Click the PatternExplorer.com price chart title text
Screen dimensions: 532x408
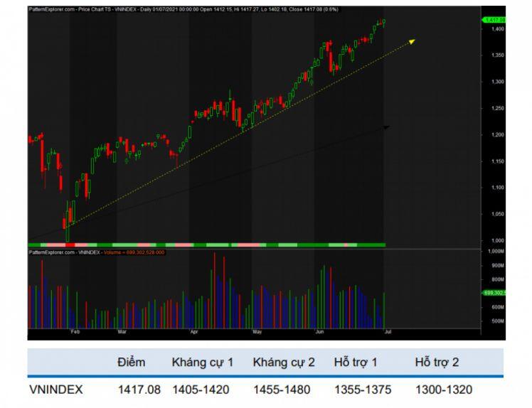click(x=183, y=9)
